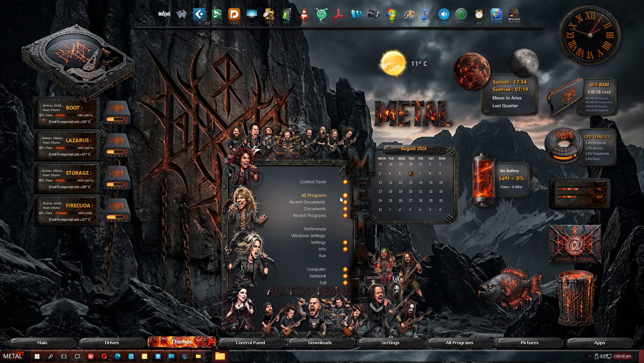Select Exit in the start menu

pyautogui.click(x=323, y=283)
